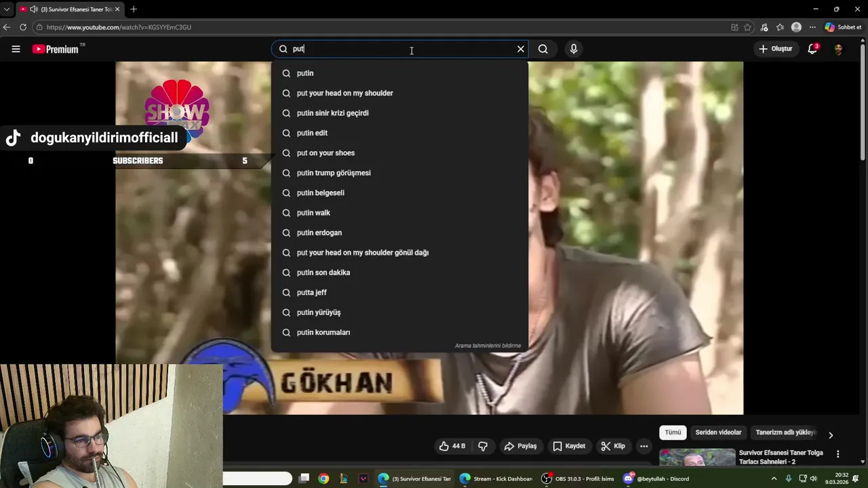Show hidden tray icons chevron
This screenshot has height=488, width=868.
774,479
